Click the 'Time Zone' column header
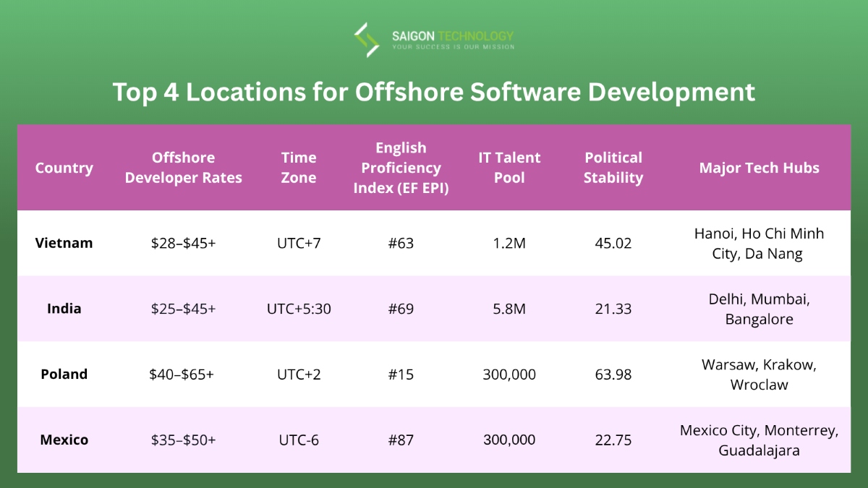The image size is (868, 488). (299, 168)
